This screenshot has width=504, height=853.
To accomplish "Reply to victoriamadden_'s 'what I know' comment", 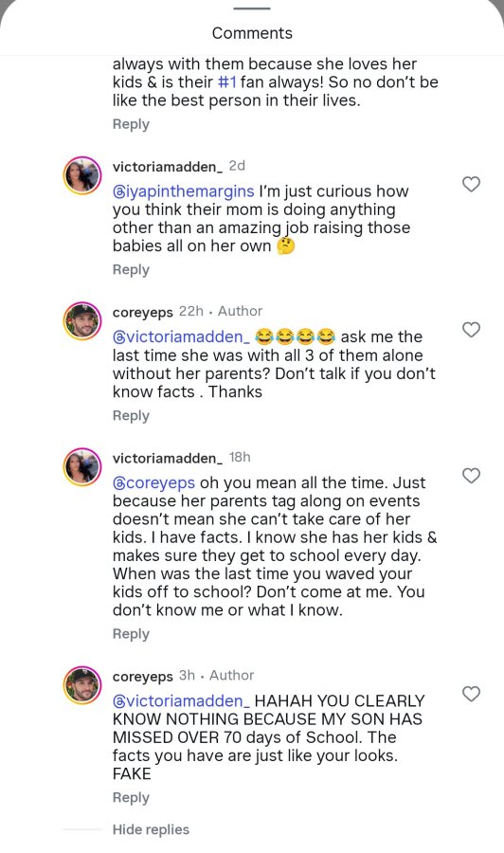I will [131, 634].
